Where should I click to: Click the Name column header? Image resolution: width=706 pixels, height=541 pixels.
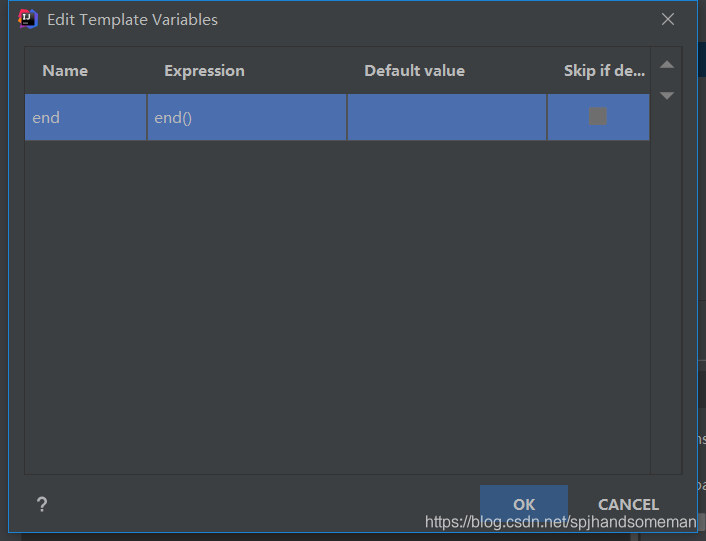tap(65, 71)
